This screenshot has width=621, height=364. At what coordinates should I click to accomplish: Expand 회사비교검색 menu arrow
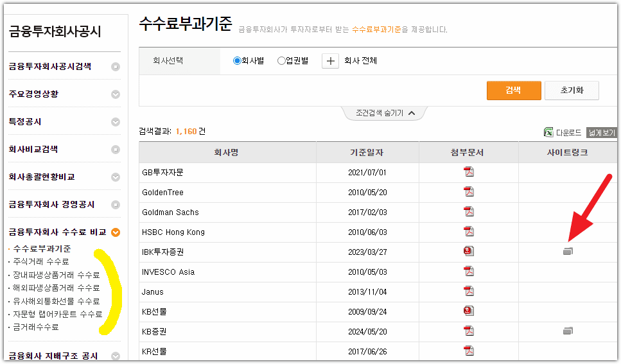(x=116, y=150)
